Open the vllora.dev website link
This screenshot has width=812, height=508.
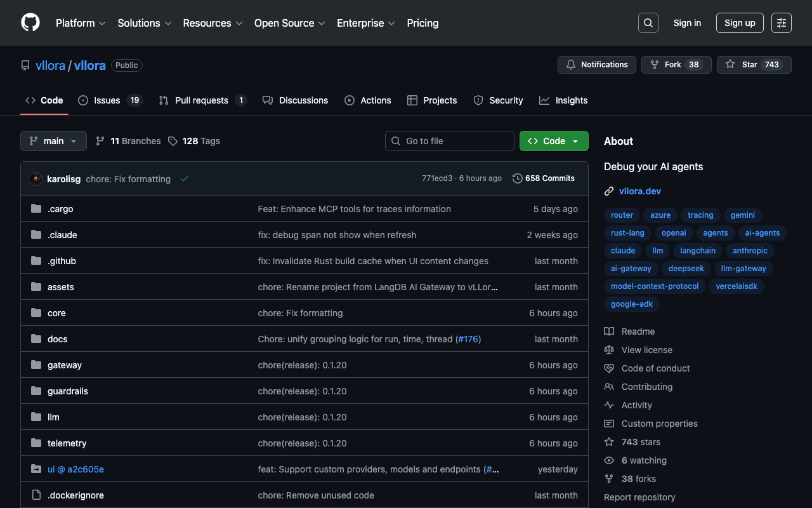pos(639,191)
